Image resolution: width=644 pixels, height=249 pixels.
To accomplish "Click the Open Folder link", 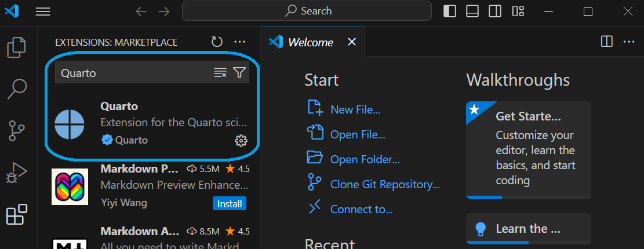I will pos(365,160).
